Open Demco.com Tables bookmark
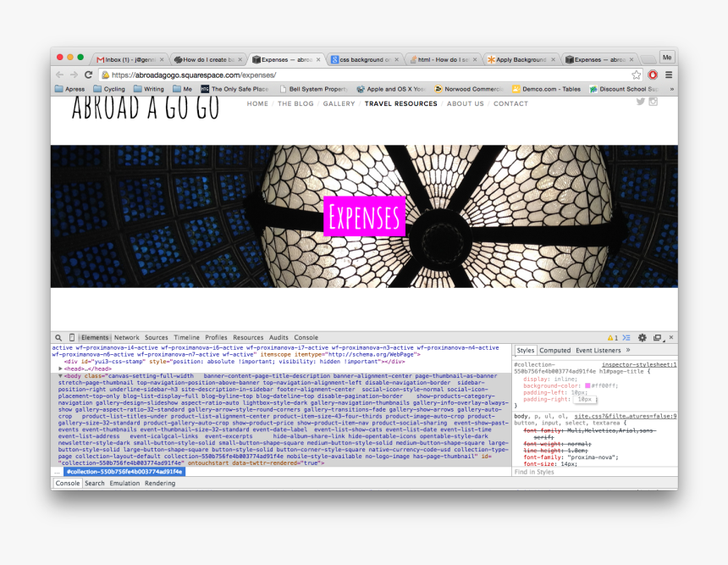The height and width of the screenshot is (565, 728). (x=547, y=89)
